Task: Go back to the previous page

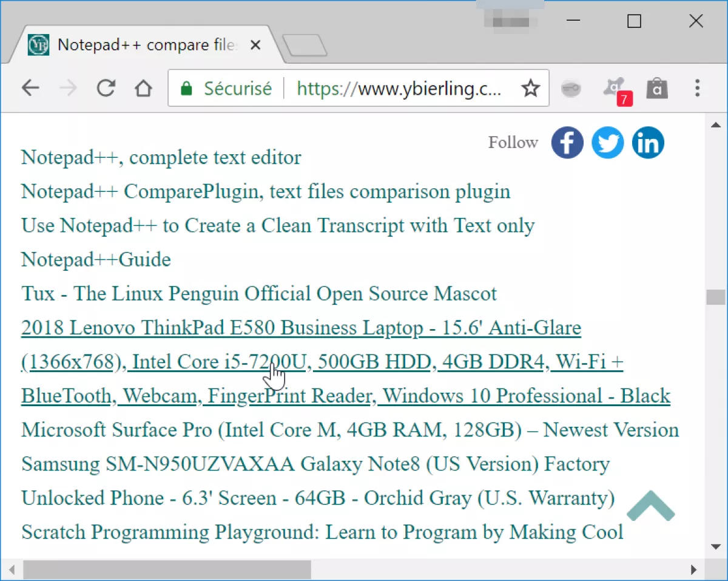Action: point(30,89)
